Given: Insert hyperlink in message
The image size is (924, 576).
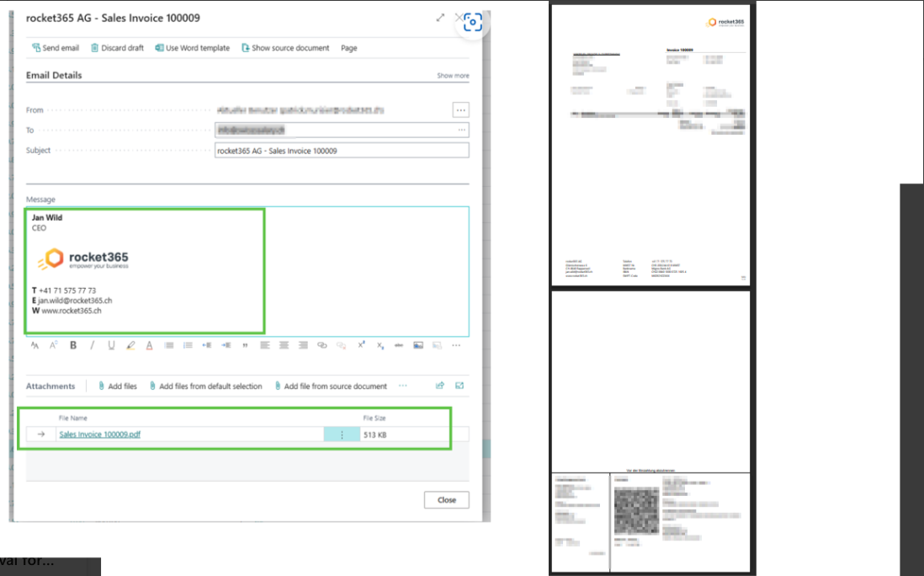Looking at the screenshot, I should point(321,345).
